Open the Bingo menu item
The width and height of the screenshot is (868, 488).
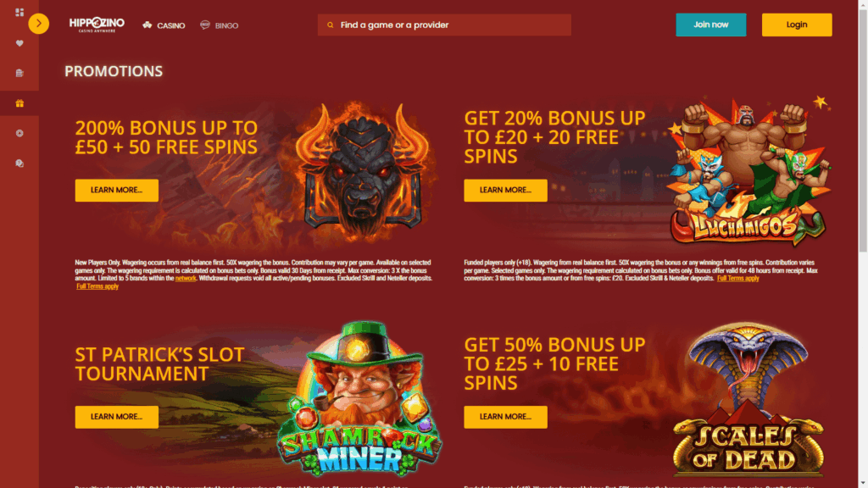pos(220,25)
